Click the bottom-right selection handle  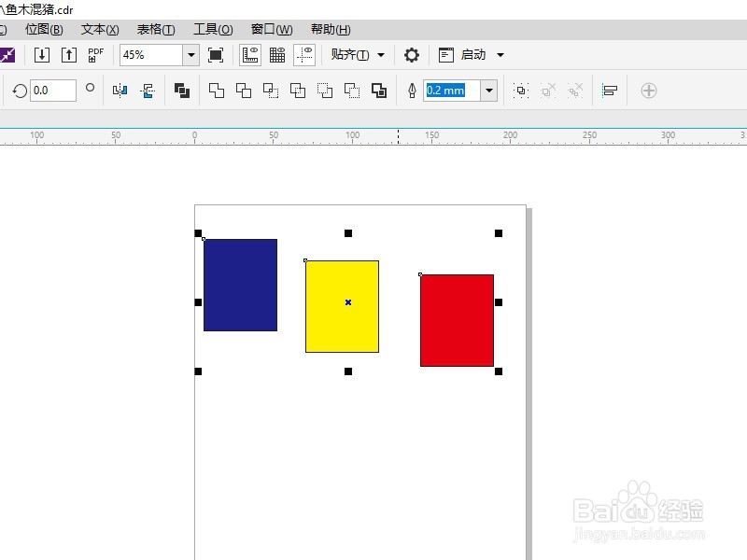click(499, 371)
